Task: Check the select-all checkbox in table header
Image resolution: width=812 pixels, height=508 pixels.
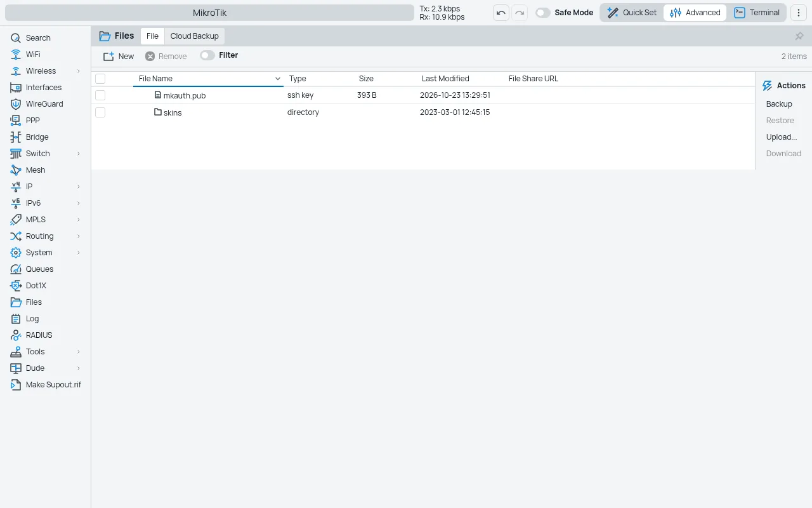Action: (100, 79)
